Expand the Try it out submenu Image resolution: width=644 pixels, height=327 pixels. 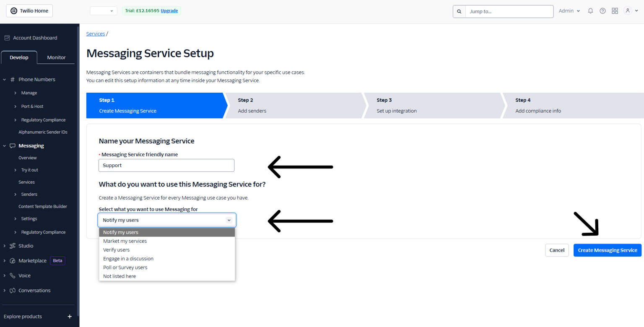click(x=16, y=170)
